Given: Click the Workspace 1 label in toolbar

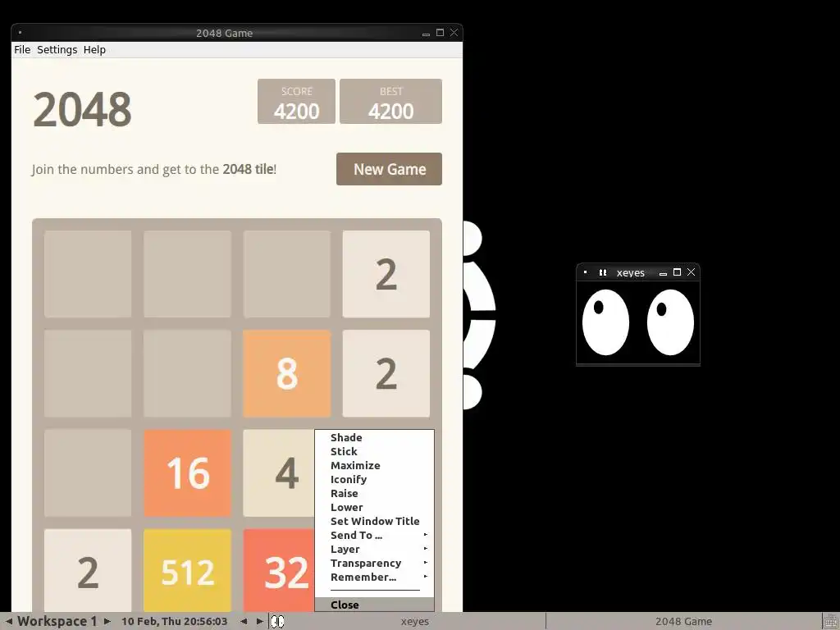Looking at the screenshot, I should tap(57, 622).
